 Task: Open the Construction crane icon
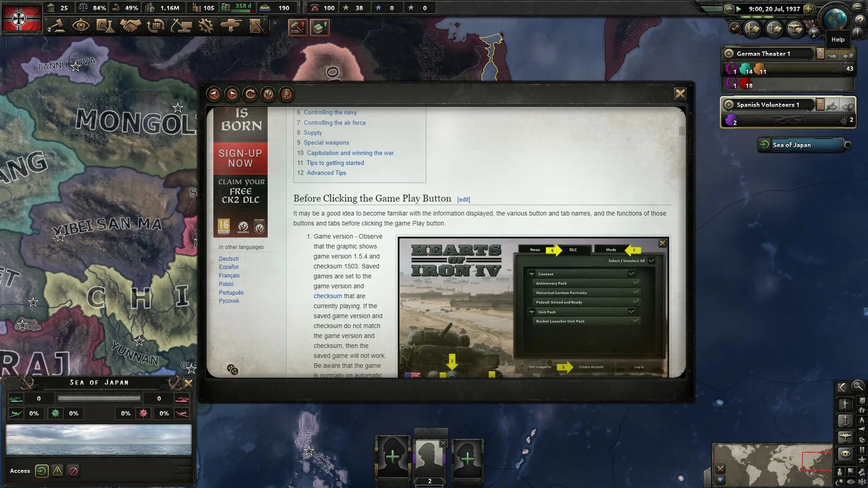(x=181, y=26)
